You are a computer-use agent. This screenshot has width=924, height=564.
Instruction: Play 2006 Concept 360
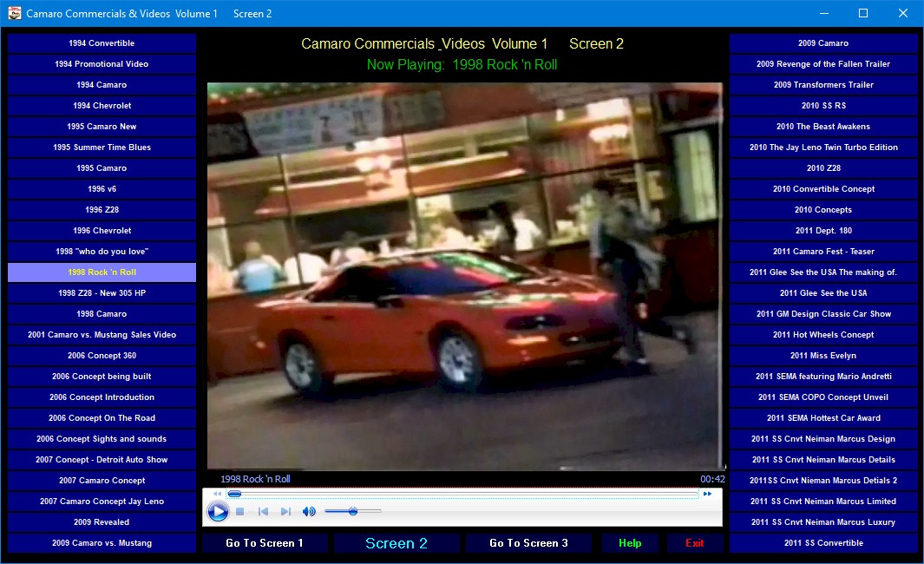[x=102, y=356]
